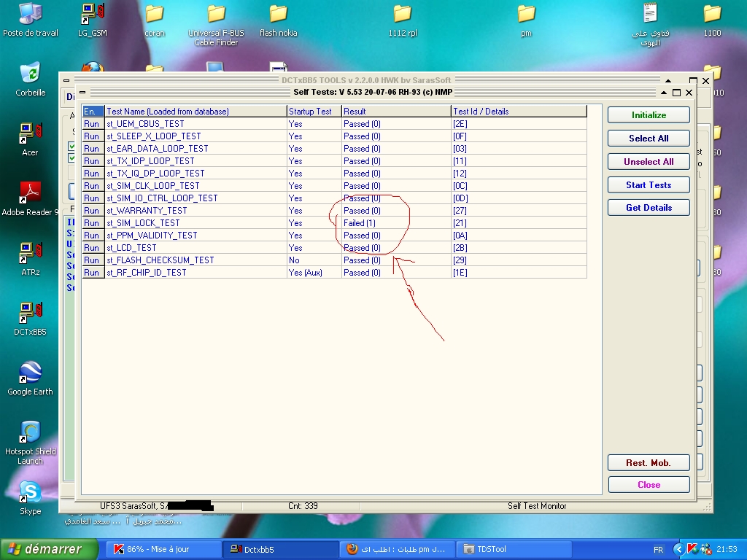Click Initialize button
The width and height of the screenshot is (747, 560).
pyautogui.click(x=649, y=114)
